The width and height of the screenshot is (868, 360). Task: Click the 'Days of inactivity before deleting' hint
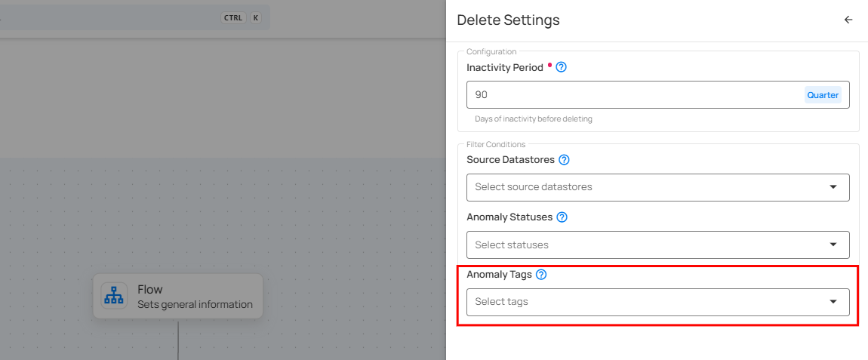(534, 119)
